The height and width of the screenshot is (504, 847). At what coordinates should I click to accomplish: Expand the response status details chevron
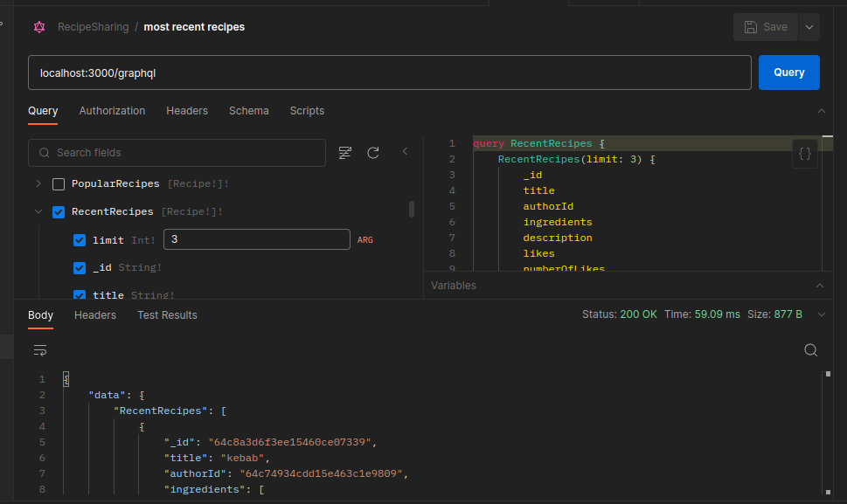[821, 314]
